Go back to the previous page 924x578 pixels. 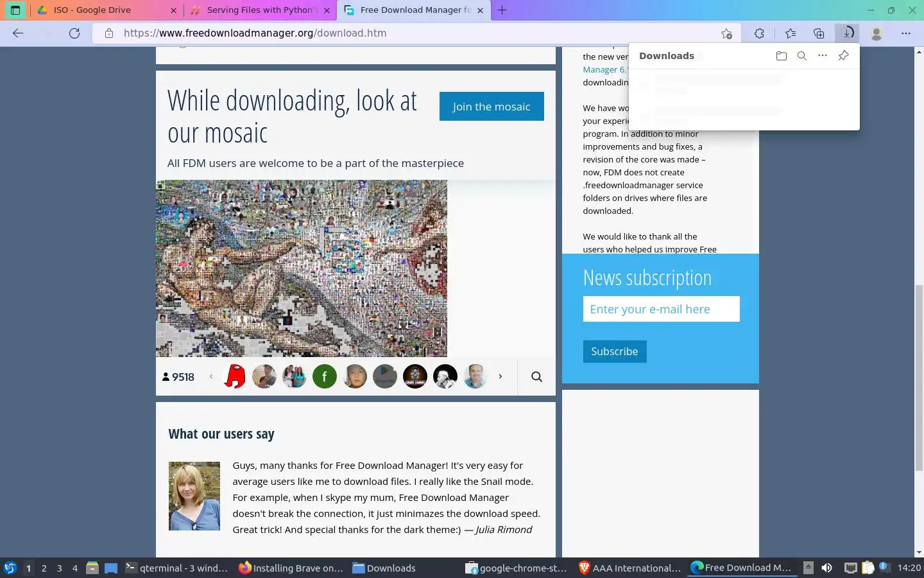(18, 33)
